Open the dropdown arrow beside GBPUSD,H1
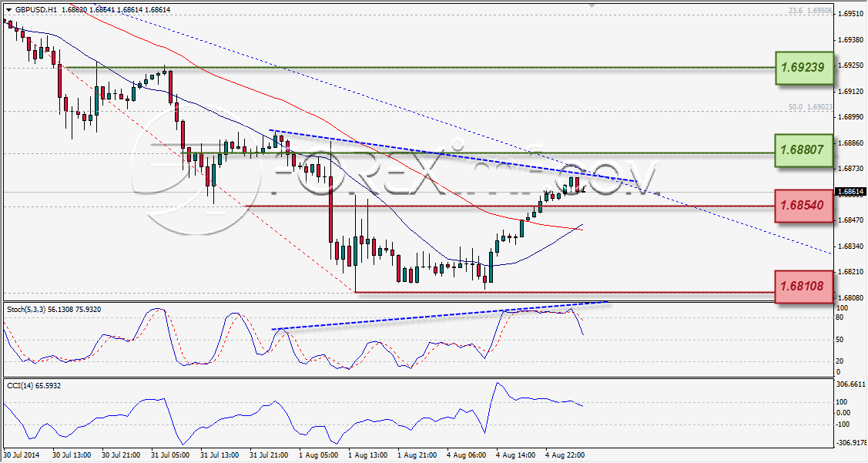868x463 pixels. 8,10
